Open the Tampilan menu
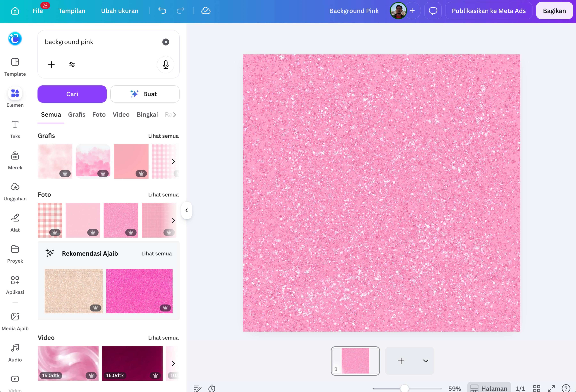The height and width of the screenshot is (392, 576). click(x=72, y=11)
